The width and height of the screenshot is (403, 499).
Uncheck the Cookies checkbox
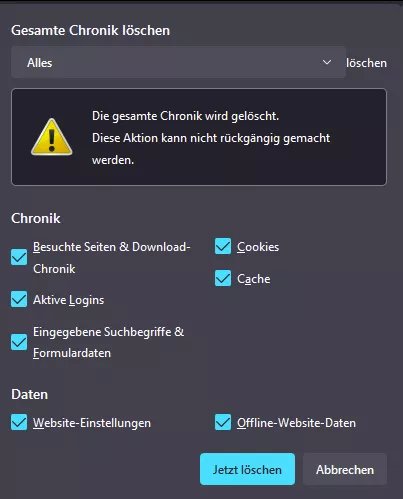223,246
